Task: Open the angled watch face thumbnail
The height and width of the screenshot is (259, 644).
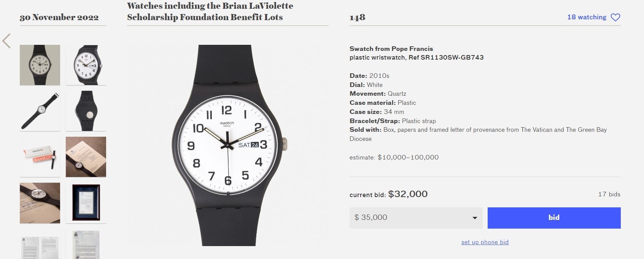Action: pos(86,65)
